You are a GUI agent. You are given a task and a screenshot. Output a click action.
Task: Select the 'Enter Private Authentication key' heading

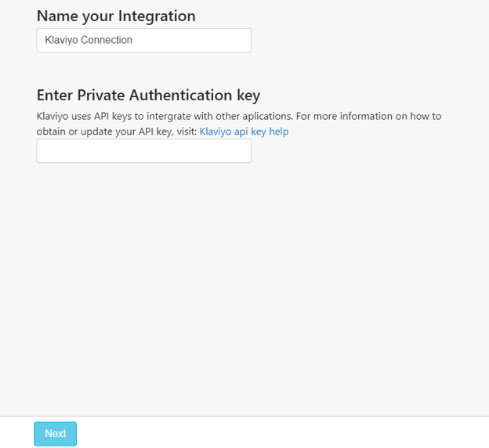tap(148, 96)
